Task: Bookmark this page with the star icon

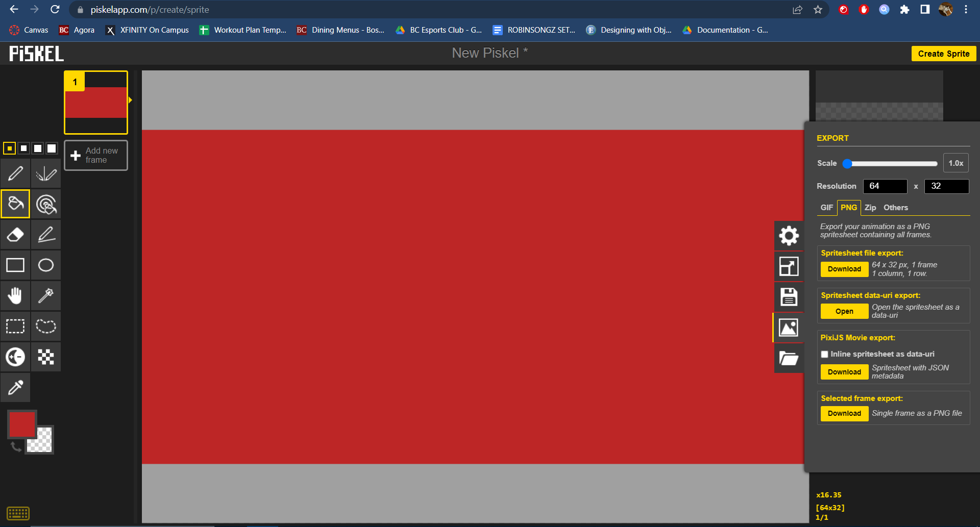Action: tap(818, 10)
